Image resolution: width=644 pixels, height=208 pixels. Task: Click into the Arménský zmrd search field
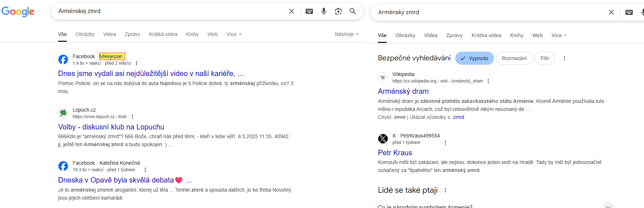[x=490, y=12]
